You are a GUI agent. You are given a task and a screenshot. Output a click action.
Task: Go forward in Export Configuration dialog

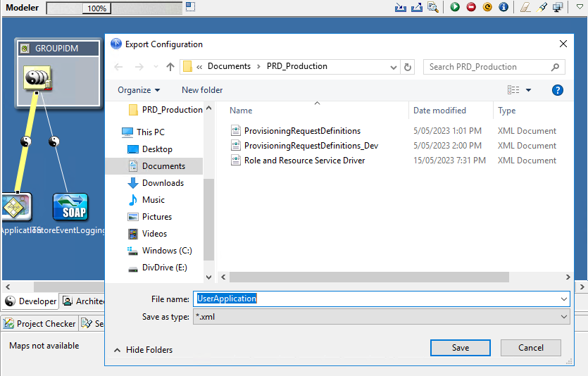[139, 67]
